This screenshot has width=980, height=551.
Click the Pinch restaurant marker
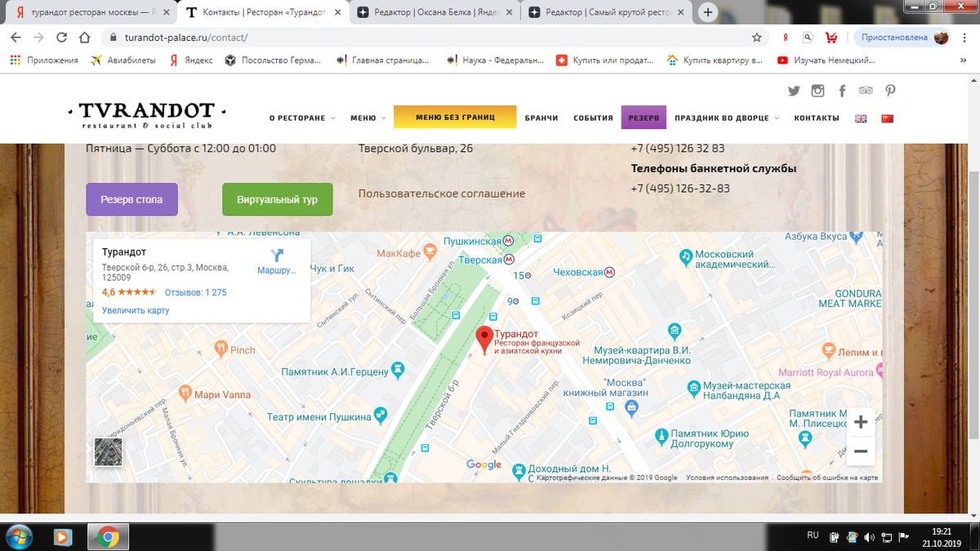point(221,349)
